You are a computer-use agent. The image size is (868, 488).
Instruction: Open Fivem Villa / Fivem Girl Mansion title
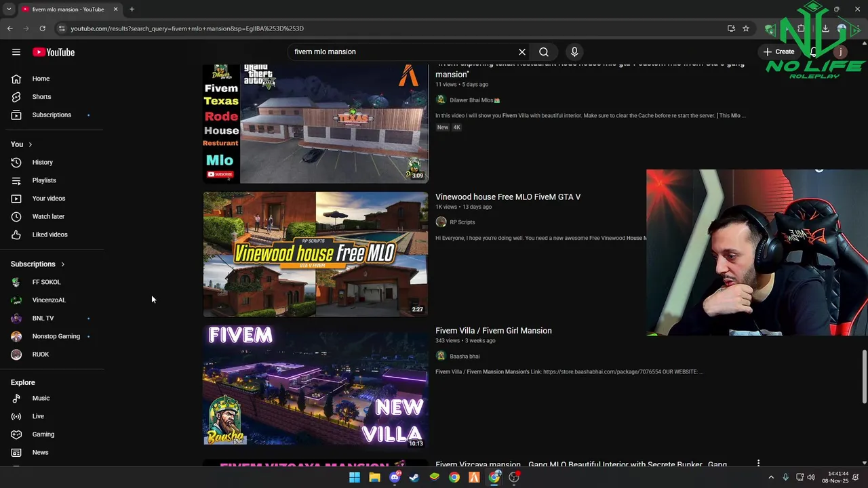[494, 331]
